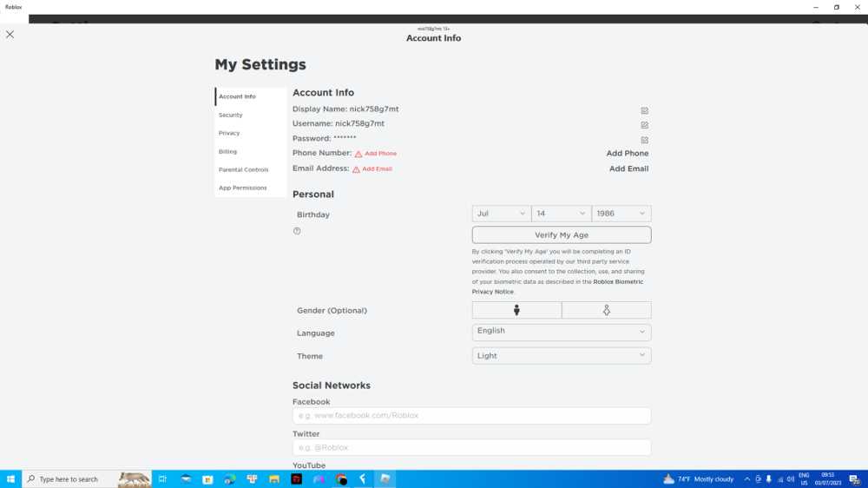Edit the Username with pencil icon

tap(644, 125)
